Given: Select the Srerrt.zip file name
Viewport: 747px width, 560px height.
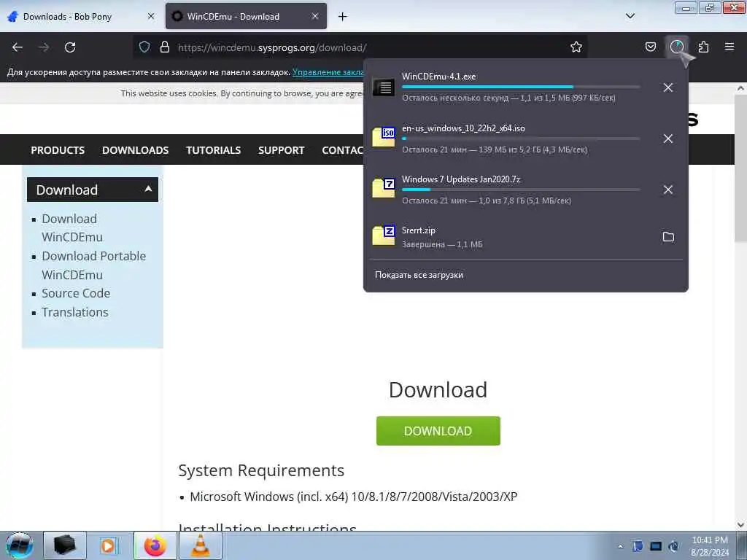Looking at the screenshot, I should pos(418,230).
